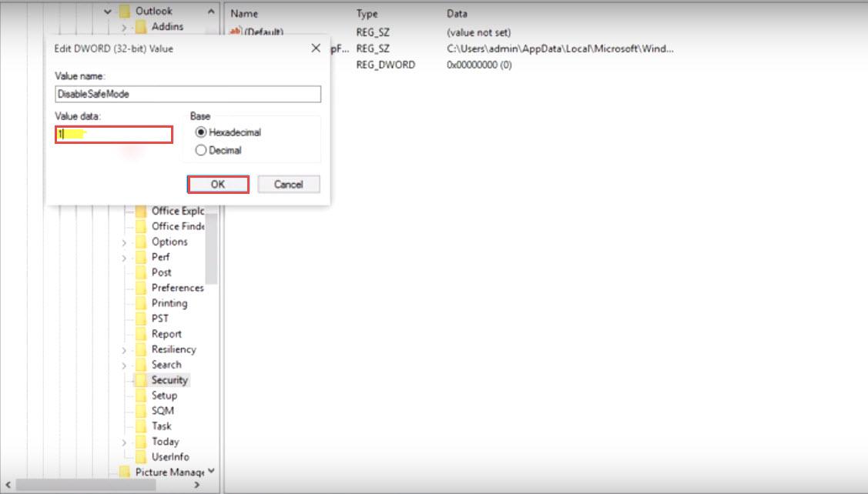The height and width of the screenshot is (494, 868).
Task: Expand the Addins registry key
Action: click(x=123, y=27)
